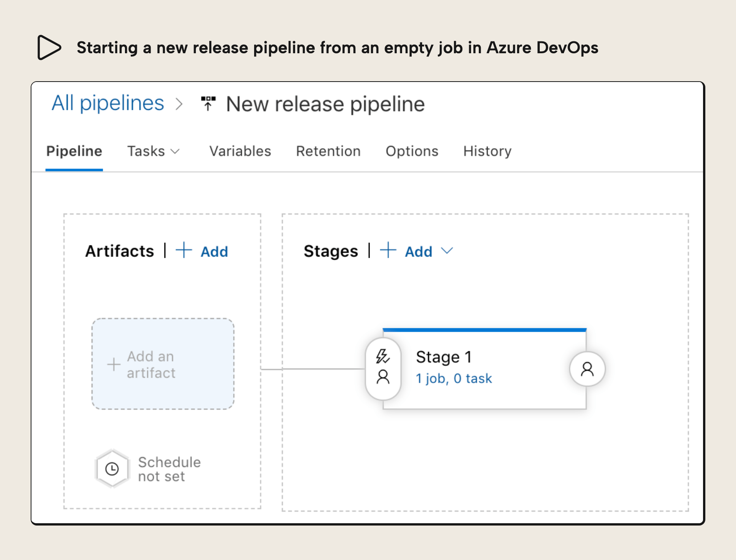This screenshot has width=736, height=560.
Task: Click the plus icon next to Artifacts
Action: tap(184, 250)
